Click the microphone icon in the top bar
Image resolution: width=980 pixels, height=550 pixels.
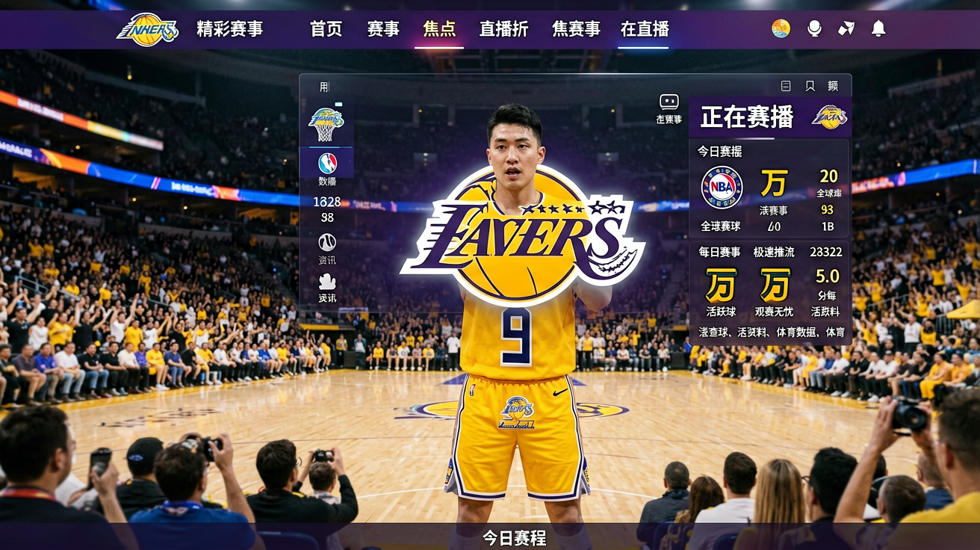point(814,28)
